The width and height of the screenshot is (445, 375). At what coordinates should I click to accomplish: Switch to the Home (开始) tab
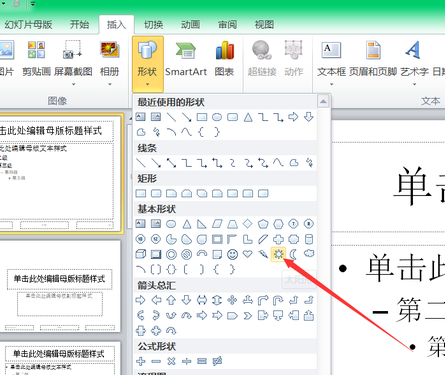click(x=79, y=24)
